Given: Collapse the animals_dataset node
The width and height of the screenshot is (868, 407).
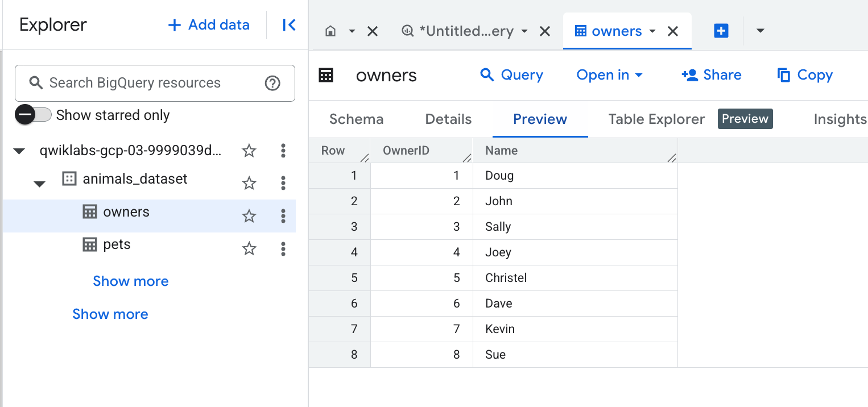Looking at the screenshot, I should [x=39, y=184].
